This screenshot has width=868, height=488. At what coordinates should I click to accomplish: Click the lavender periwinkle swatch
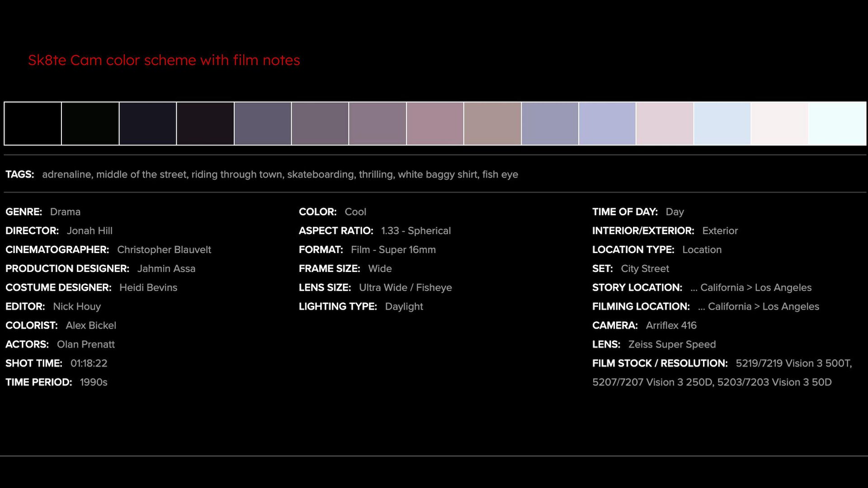click(607, 123)
